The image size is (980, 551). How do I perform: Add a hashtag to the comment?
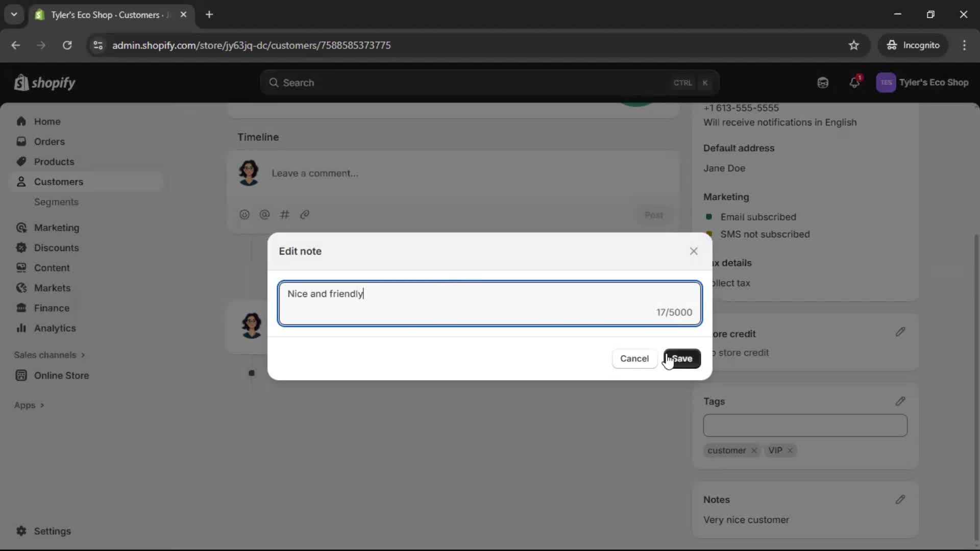285,214
